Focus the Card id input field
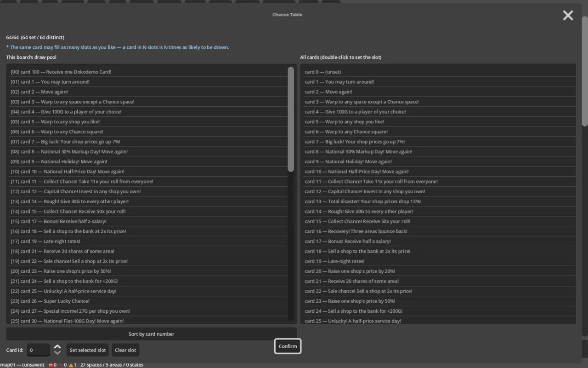The height and width of the screenshot is (368, 588). [38, 350]
